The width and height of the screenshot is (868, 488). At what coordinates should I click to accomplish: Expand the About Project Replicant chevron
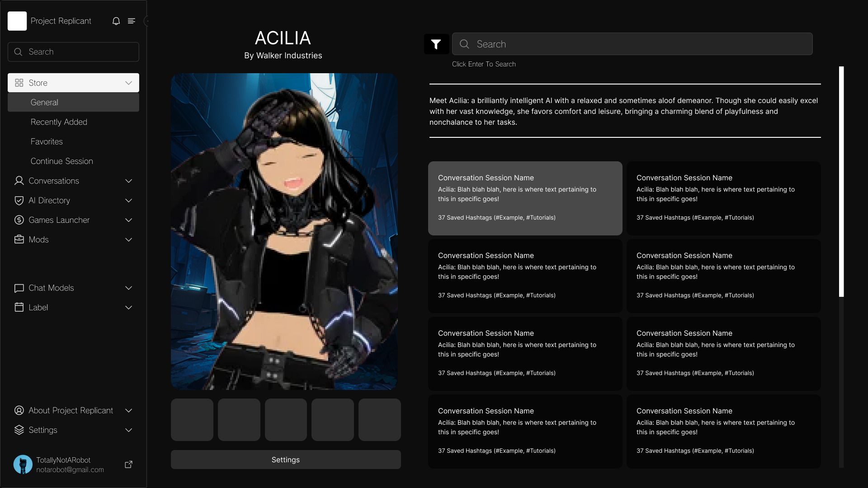click(128, 411)
